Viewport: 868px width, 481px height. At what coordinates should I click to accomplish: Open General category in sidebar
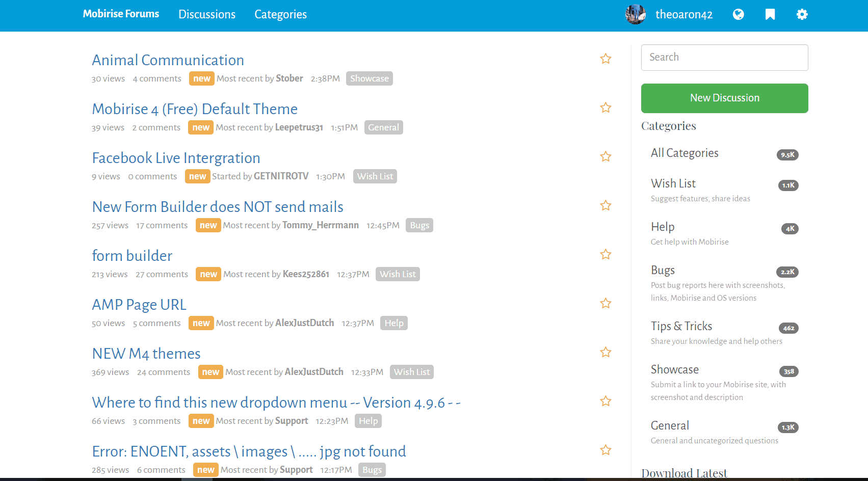click(670, 425)
